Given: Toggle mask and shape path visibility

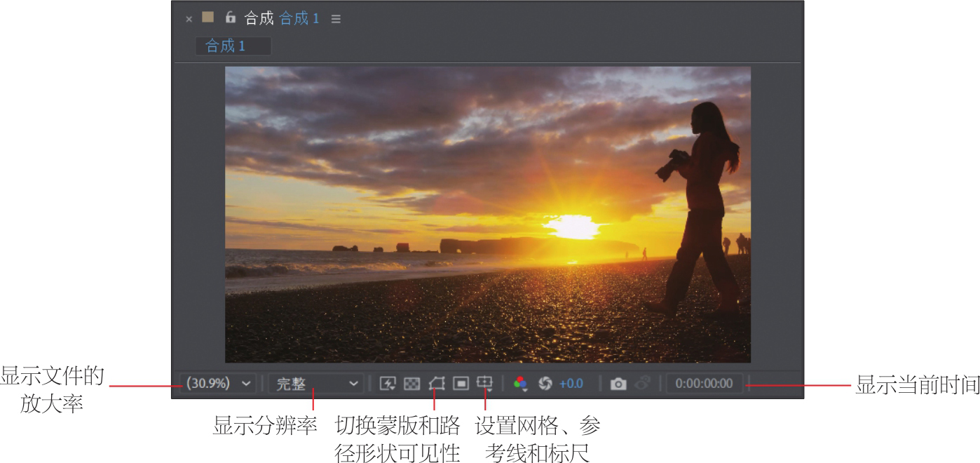Looking at the screenshot, I should tap(437, 383).
